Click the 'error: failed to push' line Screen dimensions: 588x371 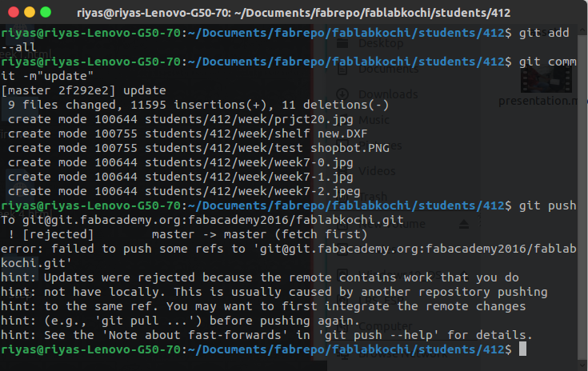click(289, 256)
